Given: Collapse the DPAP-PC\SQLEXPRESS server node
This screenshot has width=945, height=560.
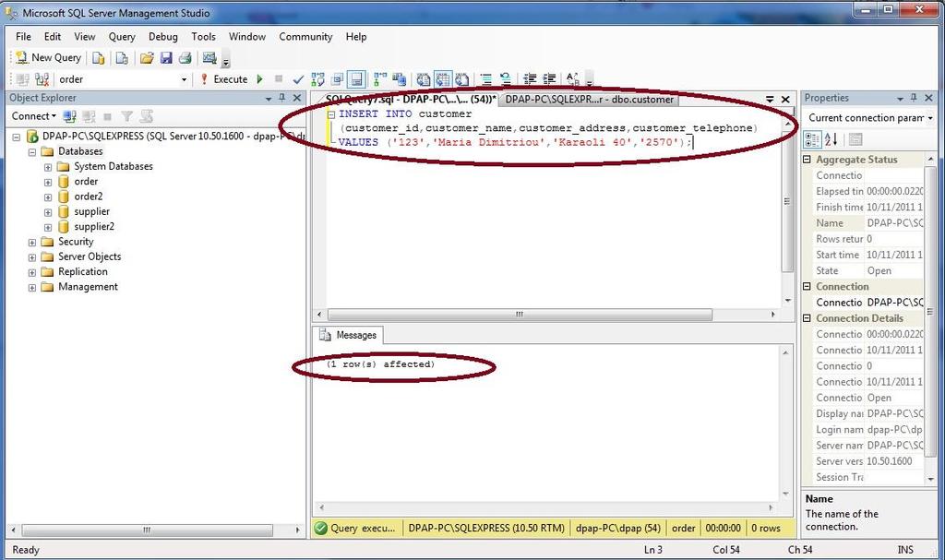Looking at the screenshot, I should [17, 137].
